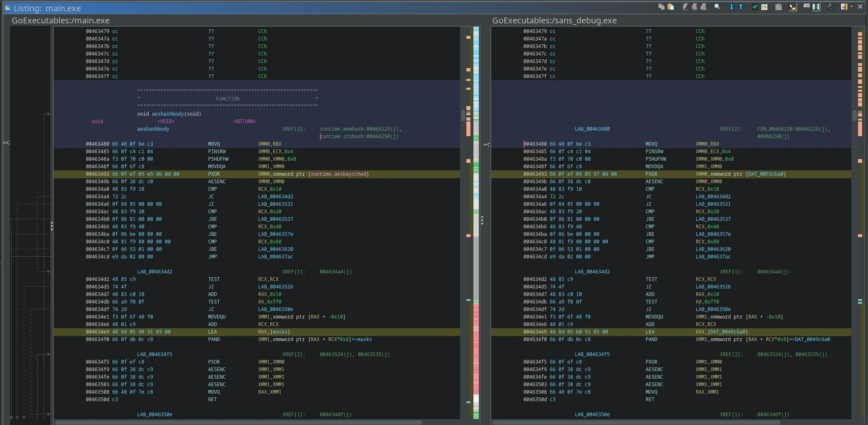The height and width of the screenshot is (425, 868).
Task: Follow the runtime.memhash:00466229(j) cross reference
Action: 360,129
